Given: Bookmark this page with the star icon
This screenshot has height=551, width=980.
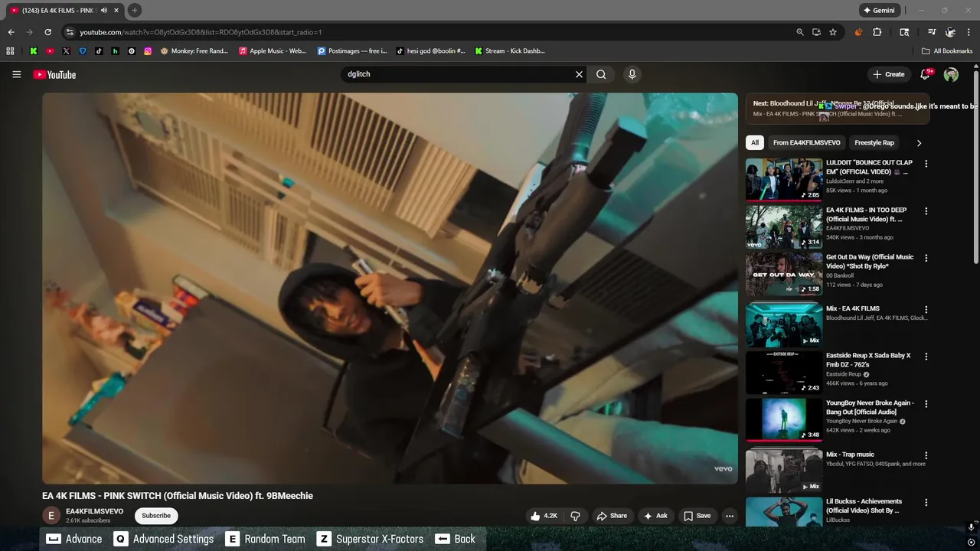Looking at the screenshot, I should point(833,32).
